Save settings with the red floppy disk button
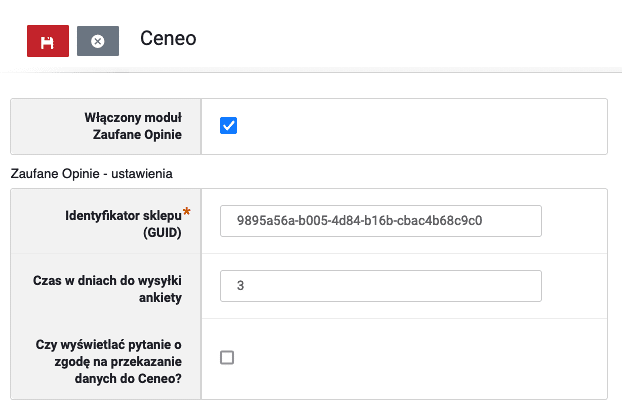This screenshot has width=622, height=413. (48, 41)
